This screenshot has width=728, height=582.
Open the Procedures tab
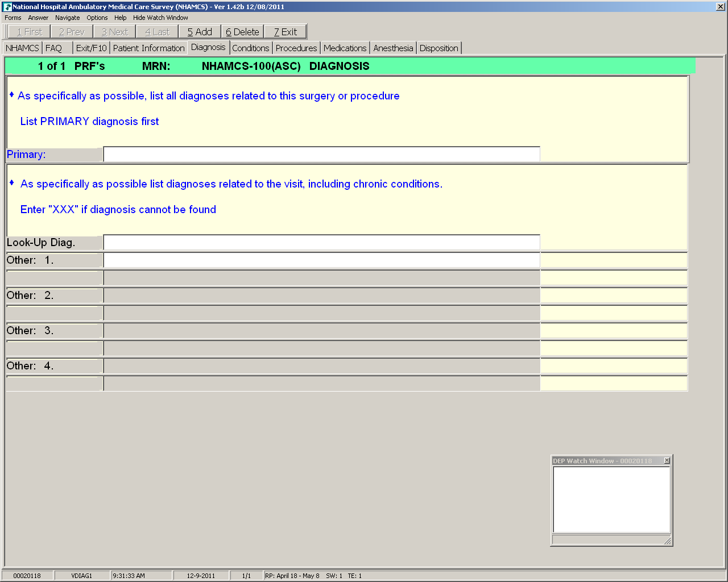tap(296, 48)
